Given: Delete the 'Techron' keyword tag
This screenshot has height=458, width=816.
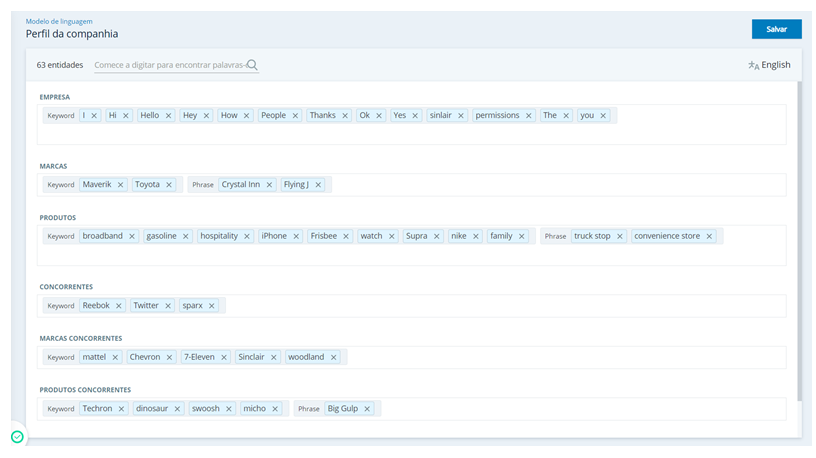Looking at the screenshot, I should click(121, 409).
